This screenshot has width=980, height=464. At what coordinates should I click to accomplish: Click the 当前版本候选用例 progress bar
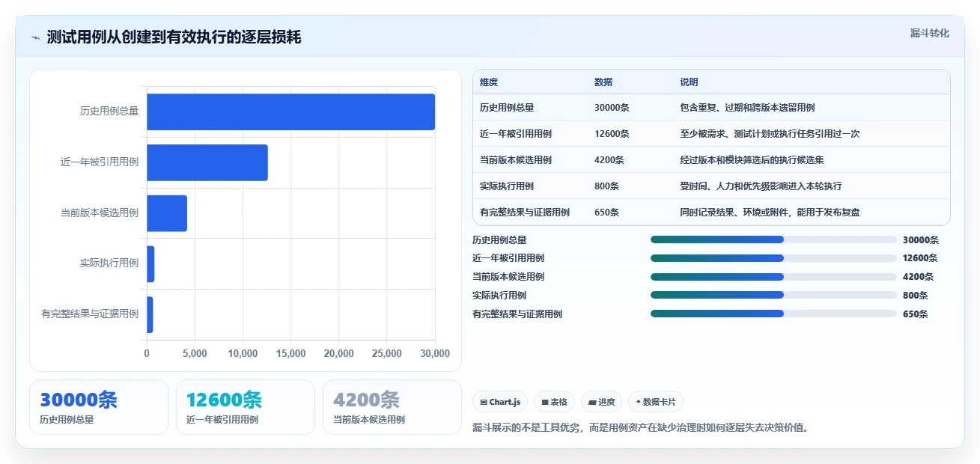click(x=773, y=276)
